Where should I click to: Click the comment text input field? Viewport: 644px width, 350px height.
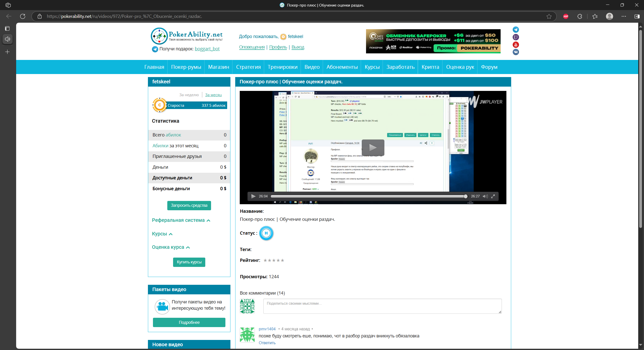click(382, 306)
